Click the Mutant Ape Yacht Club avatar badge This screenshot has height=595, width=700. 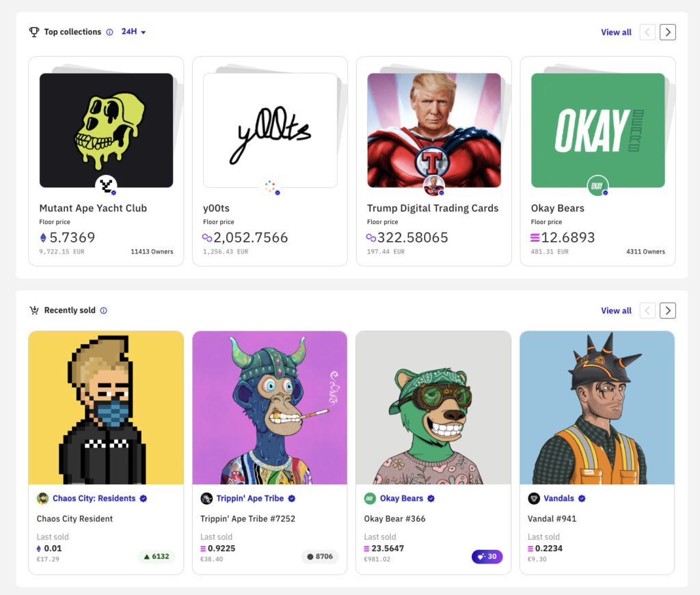(106, 186)
